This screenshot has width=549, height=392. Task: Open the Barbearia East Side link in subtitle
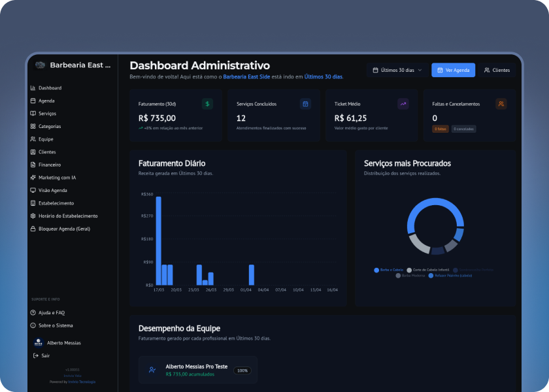click(x=246, y=76)
